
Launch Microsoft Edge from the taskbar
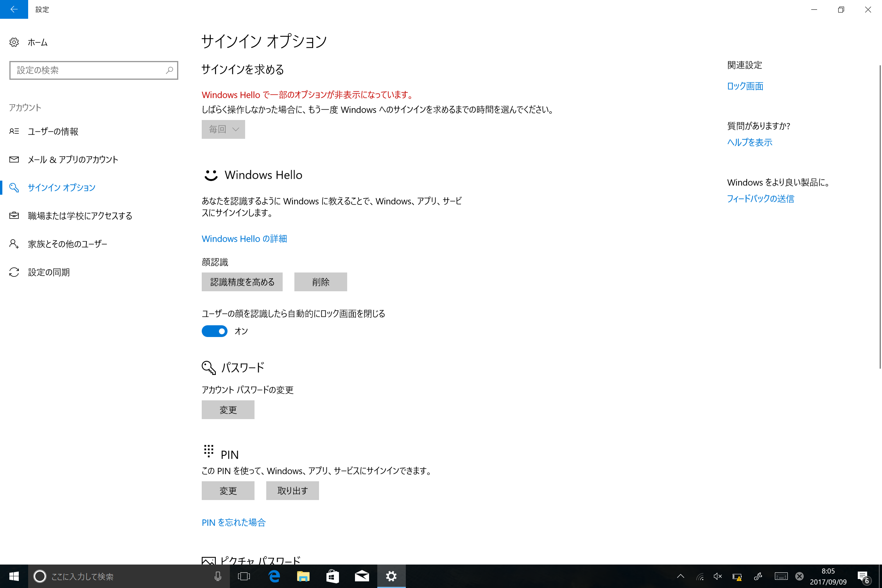click(x=274, y=576)
